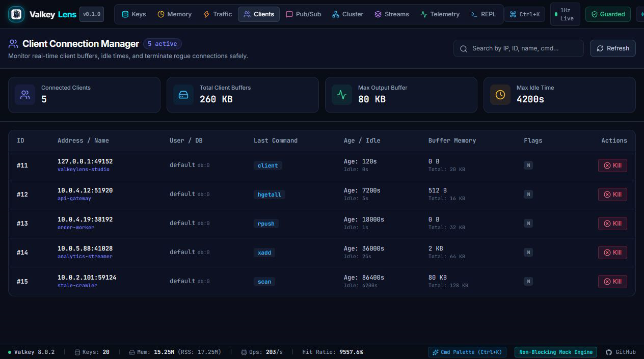Click the Buffer Memory column header
This screenshot has width=644, height=359.
(x=452, y=141)
